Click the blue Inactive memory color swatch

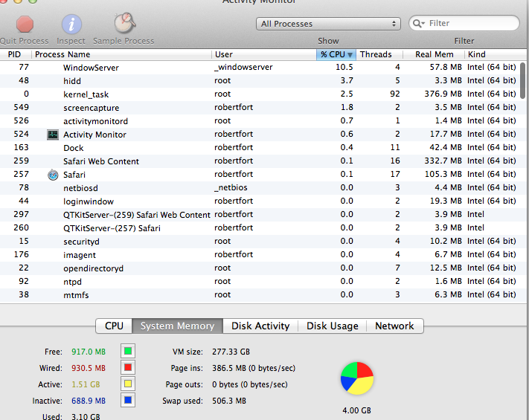pyautogui.click(x=128, y=400)
